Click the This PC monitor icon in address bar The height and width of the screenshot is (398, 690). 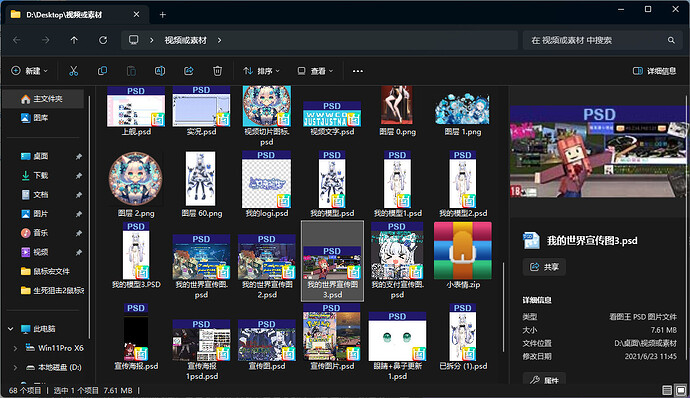(x=133, y=40)
